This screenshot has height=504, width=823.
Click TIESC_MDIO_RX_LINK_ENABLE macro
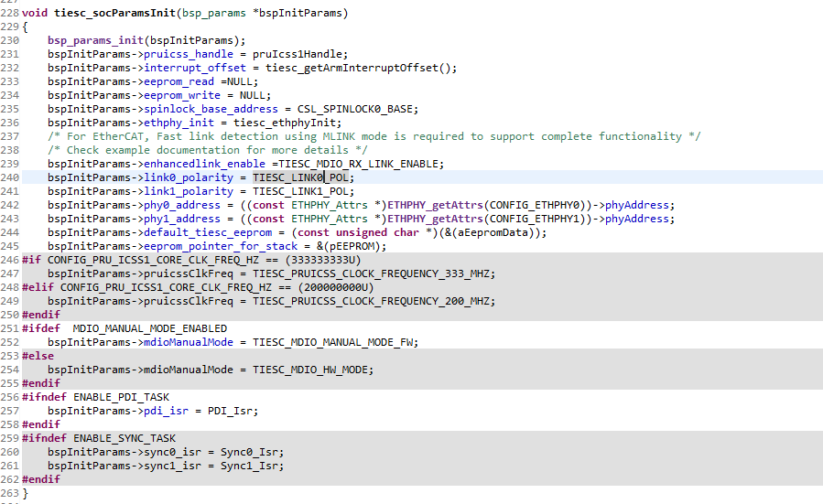358,164
